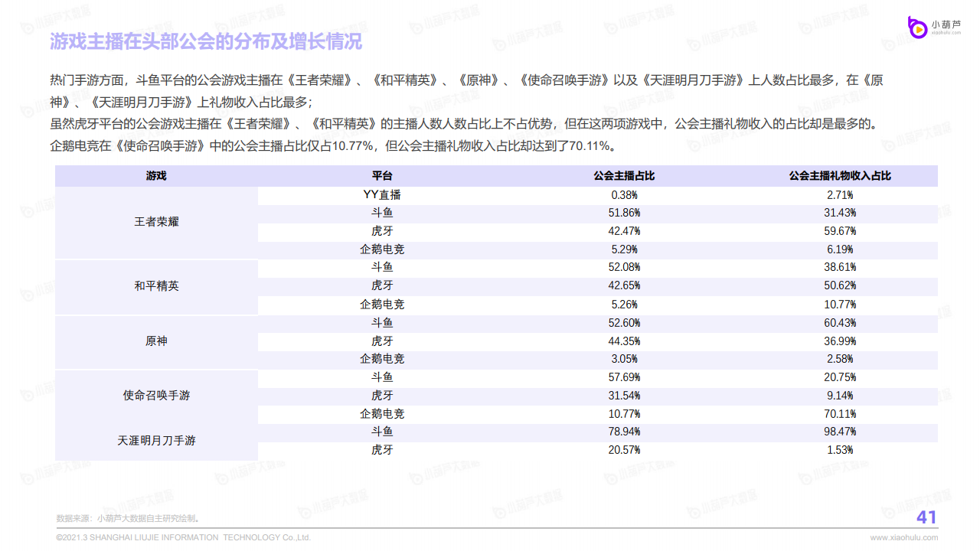Select the YY直播 platform cell
The height and width of the screenshot is (551, 980).
(382, 195)
